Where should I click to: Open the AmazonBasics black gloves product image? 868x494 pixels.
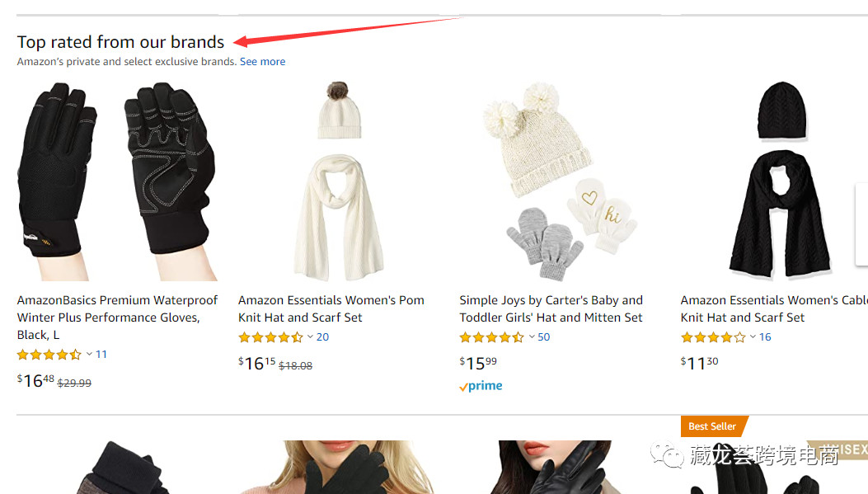click(x=116, y=181)
